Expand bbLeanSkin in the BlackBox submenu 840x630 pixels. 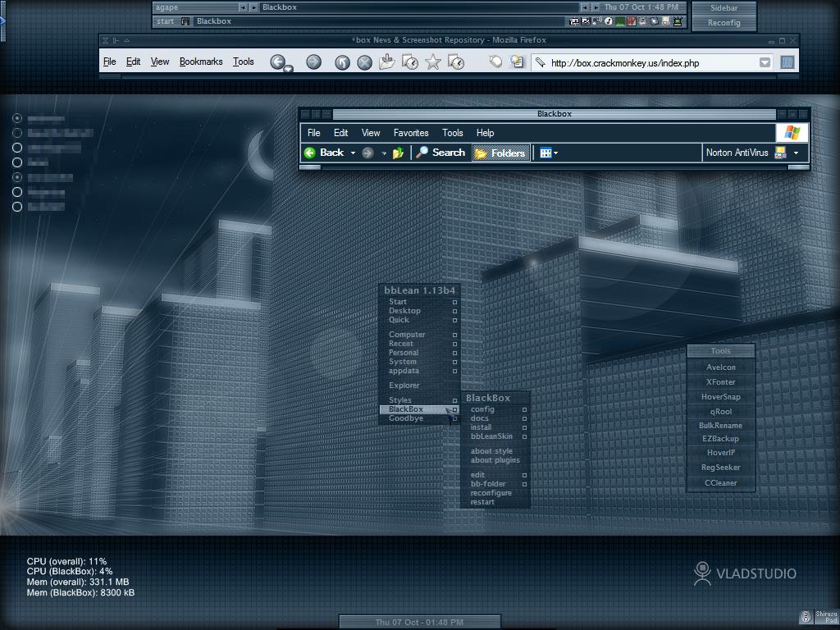[x=495, y=436]
